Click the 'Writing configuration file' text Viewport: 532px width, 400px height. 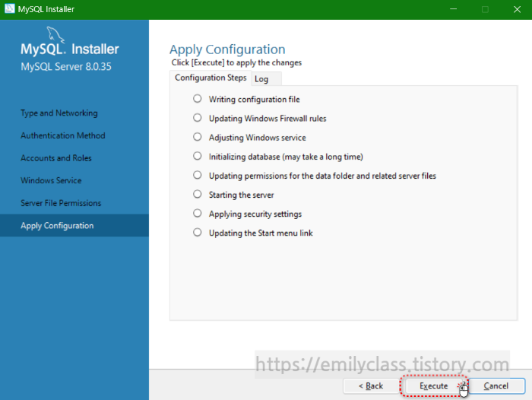pos(254,100)
